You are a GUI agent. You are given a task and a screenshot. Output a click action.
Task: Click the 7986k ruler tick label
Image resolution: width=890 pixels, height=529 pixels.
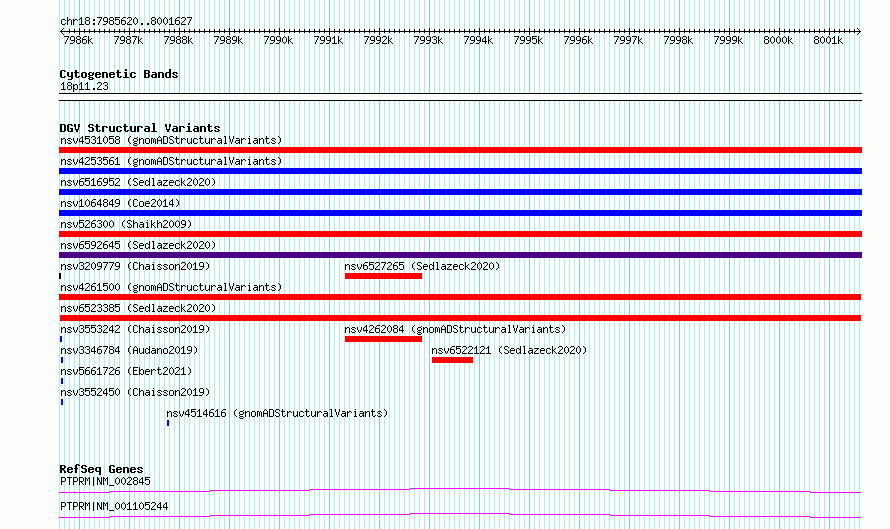click(78, 40)
